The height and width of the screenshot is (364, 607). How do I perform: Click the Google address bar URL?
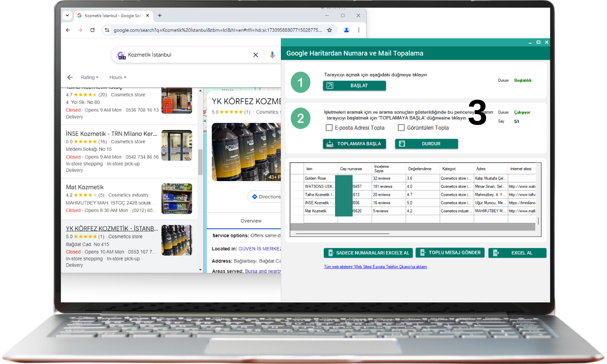[x=218, y=30]
